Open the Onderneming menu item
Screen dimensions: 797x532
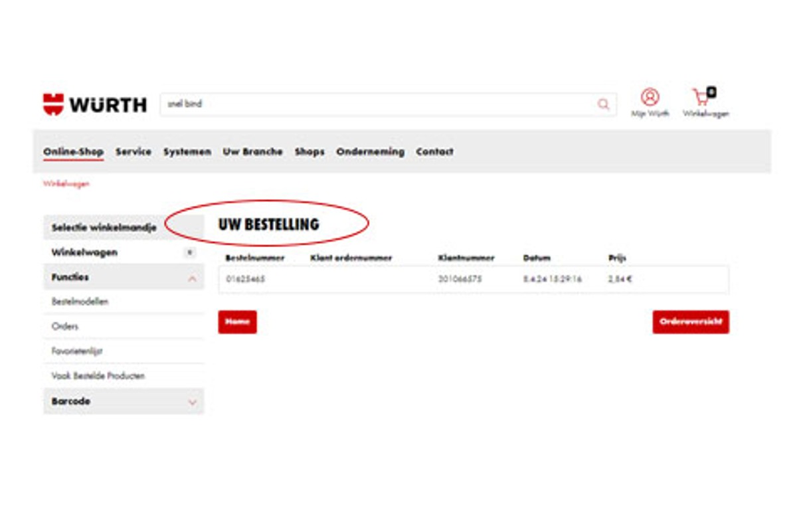(x=370, y=151)
